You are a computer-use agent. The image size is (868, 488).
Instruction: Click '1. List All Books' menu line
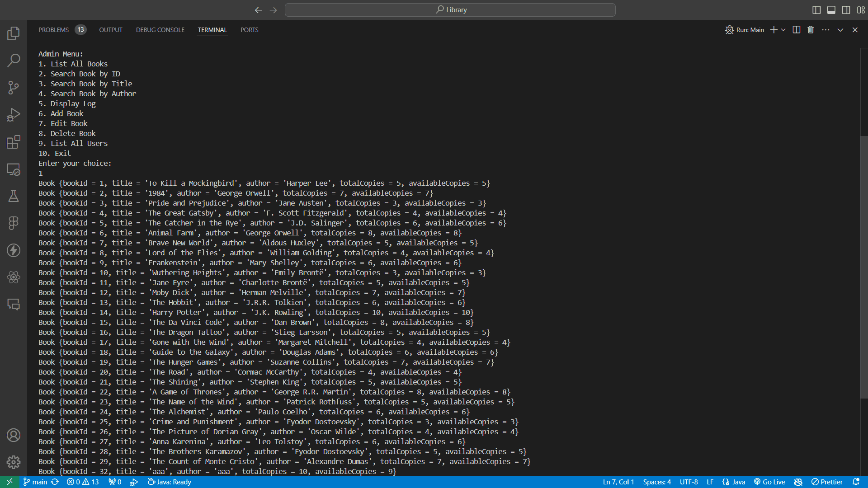click(x=73, y=64)
